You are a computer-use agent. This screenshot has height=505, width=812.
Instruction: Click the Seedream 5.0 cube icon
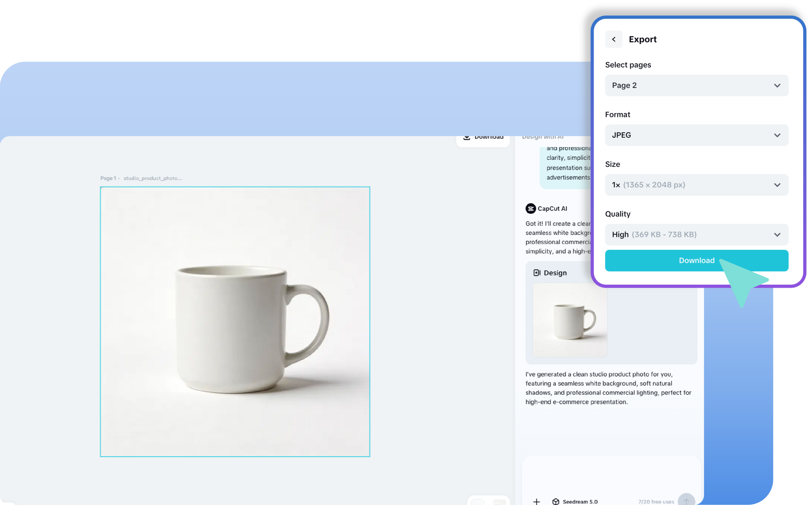(x=556, y=501)
